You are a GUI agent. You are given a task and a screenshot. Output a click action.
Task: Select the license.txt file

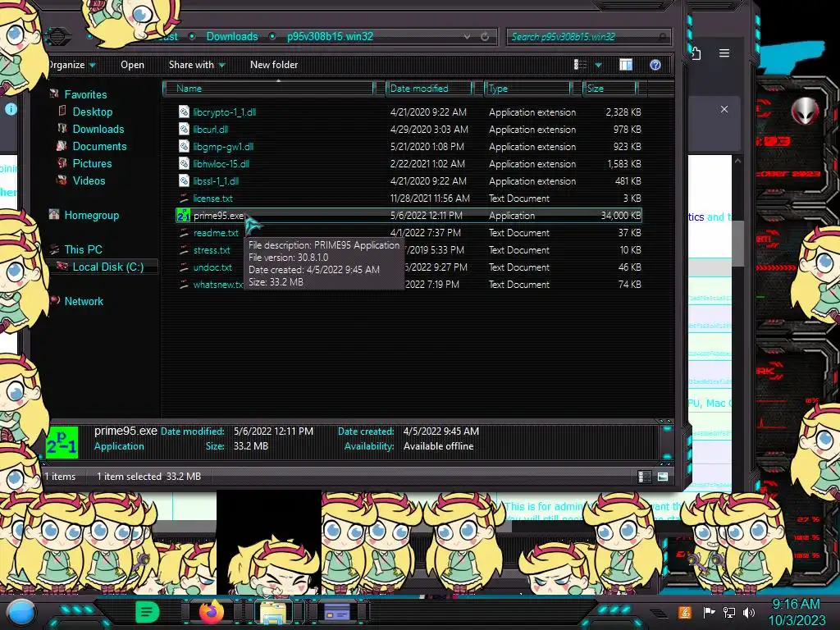(212, 199)
